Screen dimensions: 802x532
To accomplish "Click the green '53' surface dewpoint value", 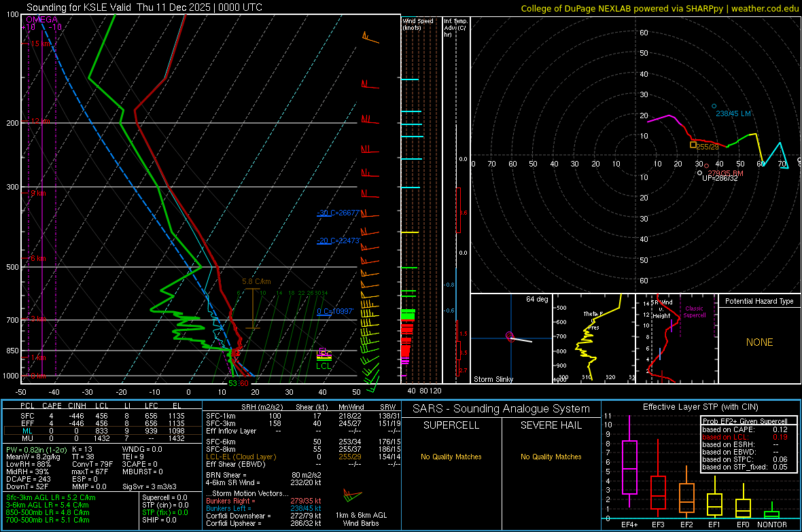I will (232, 383).
